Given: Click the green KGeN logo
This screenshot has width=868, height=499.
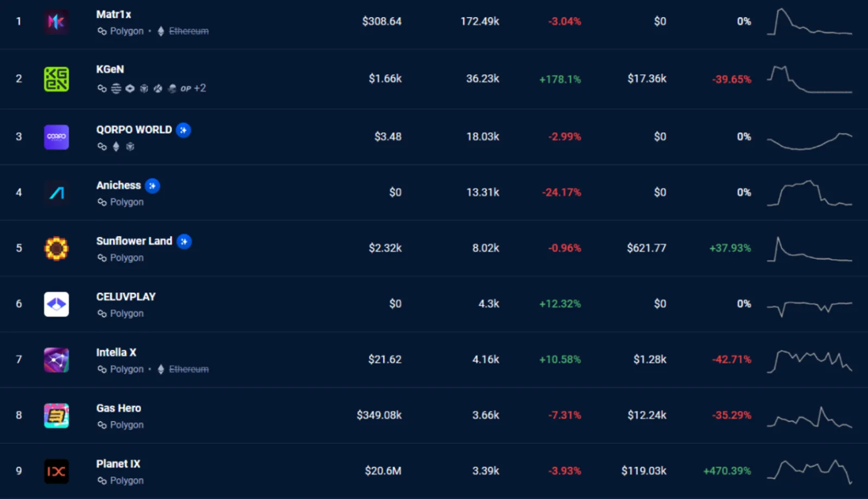Looking at the screenshot, I should click(x=56, y=79).
